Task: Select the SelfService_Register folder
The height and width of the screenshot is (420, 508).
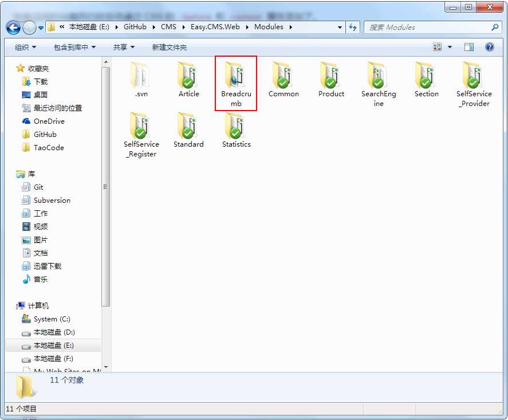Action: pyautogui.click(x=141, y=135)
